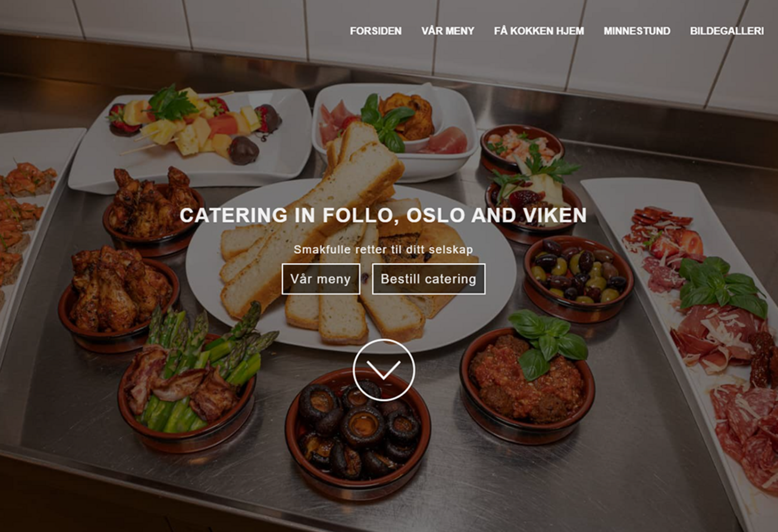Viewport: 778px width, 532px height.
Task: Click the "Smakfulle retter til ditt selskap" subtitle
Action: click(383, 250)
